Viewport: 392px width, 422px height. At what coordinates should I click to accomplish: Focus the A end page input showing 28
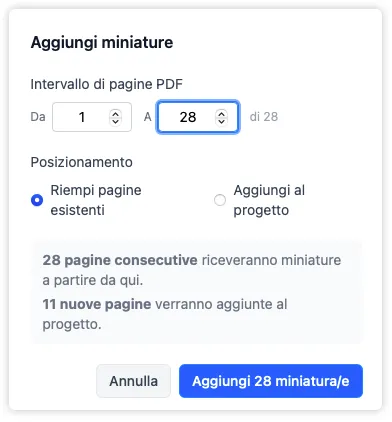pos(198,117)
